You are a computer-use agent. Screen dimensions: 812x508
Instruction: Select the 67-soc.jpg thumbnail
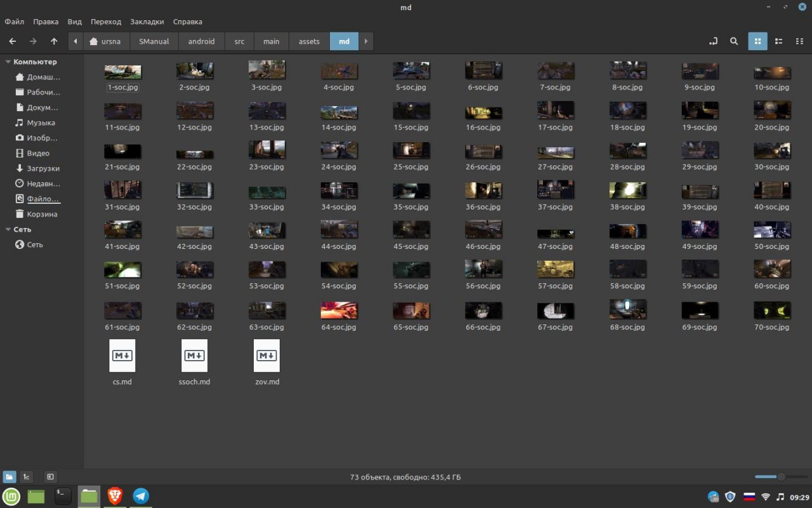(x=556, y=311)
